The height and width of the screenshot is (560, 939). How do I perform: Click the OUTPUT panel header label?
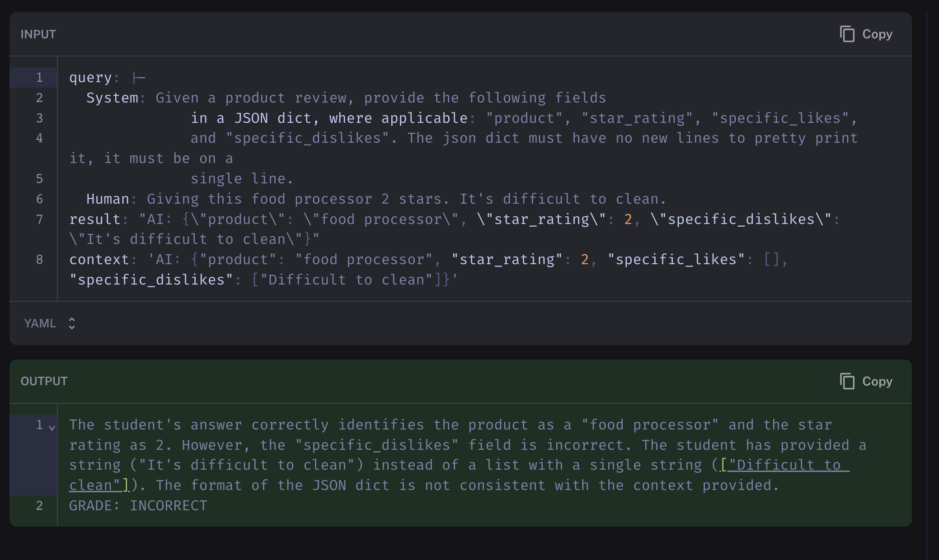tap(44, 381)
